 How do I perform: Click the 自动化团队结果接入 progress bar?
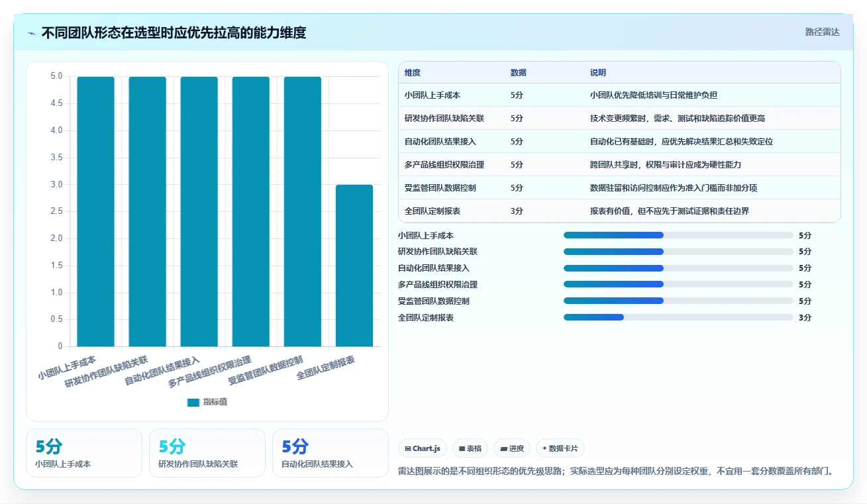[678, 268]
